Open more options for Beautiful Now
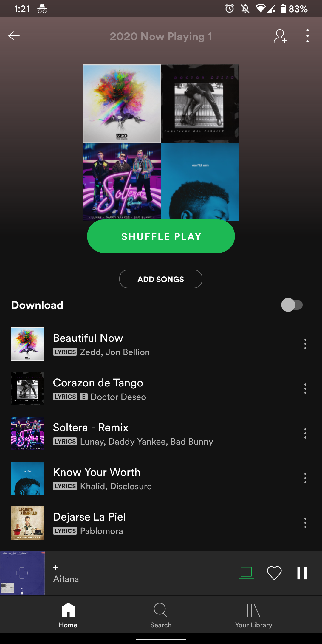This screenshot has height=644, width=322. click(305, 344)
